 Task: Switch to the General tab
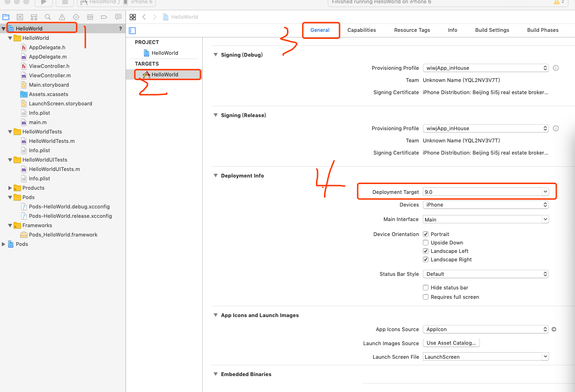point(320,30)
